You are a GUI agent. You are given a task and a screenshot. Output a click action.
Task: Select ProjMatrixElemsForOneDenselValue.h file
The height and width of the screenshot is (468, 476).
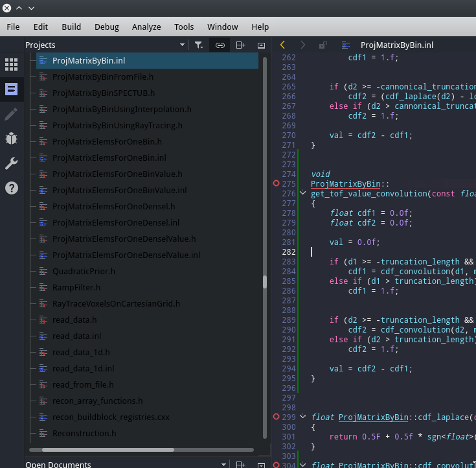click(x=124, y=239)
